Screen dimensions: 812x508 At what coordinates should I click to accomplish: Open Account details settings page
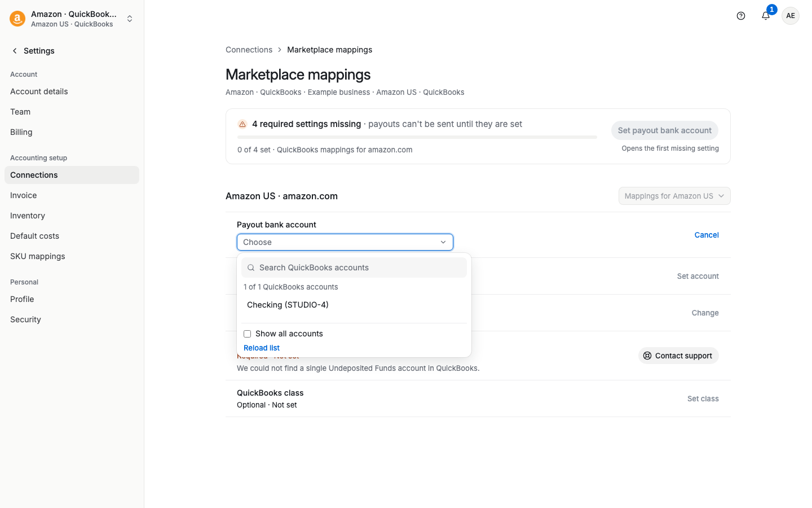[x=72, y=91]
